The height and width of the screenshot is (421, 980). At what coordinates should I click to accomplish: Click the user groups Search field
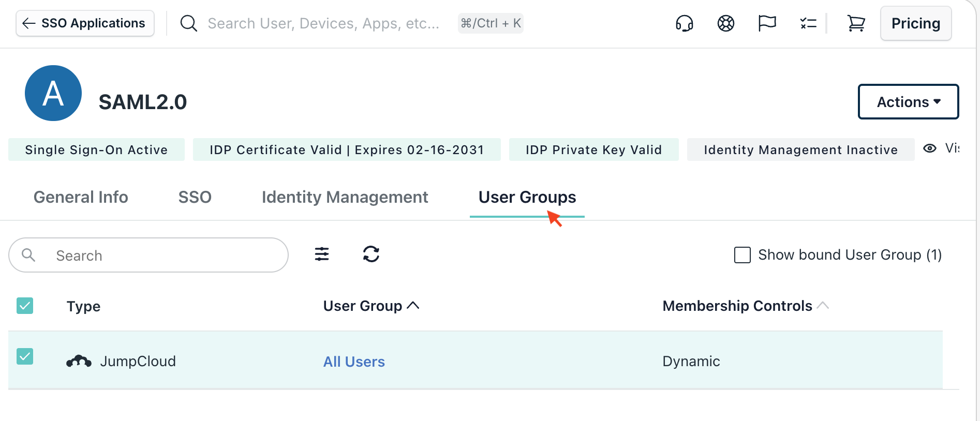(x=155, y=255)
